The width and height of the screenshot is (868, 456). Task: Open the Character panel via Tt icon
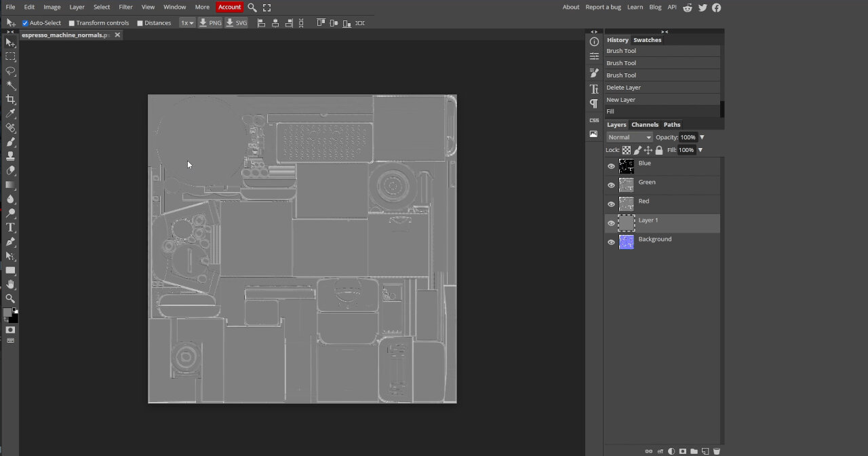click(593, 89)
